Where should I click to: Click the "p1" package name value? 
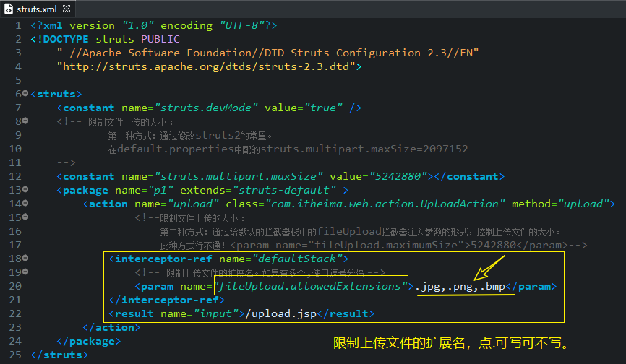point(160,190)
